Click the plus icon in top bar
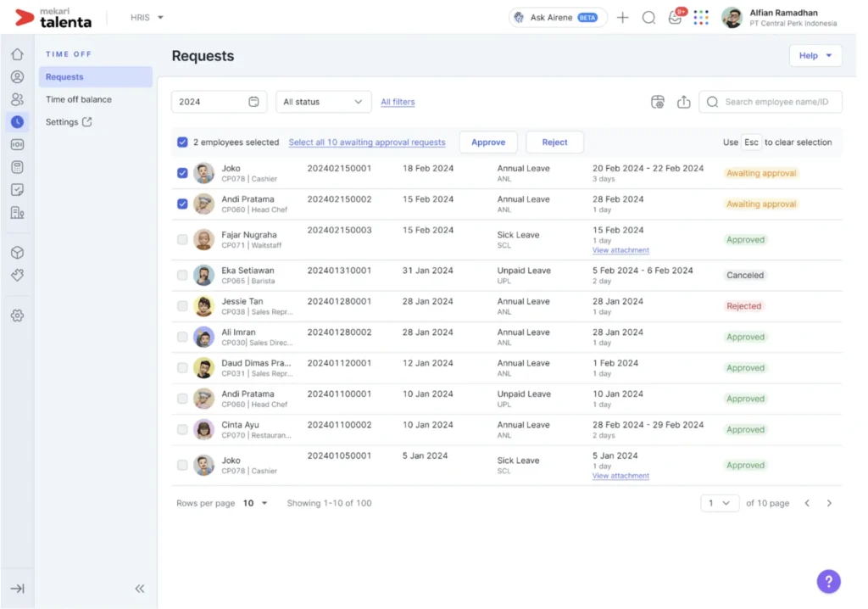The width and height of the screenshot is (868, 609). (623, 18)
